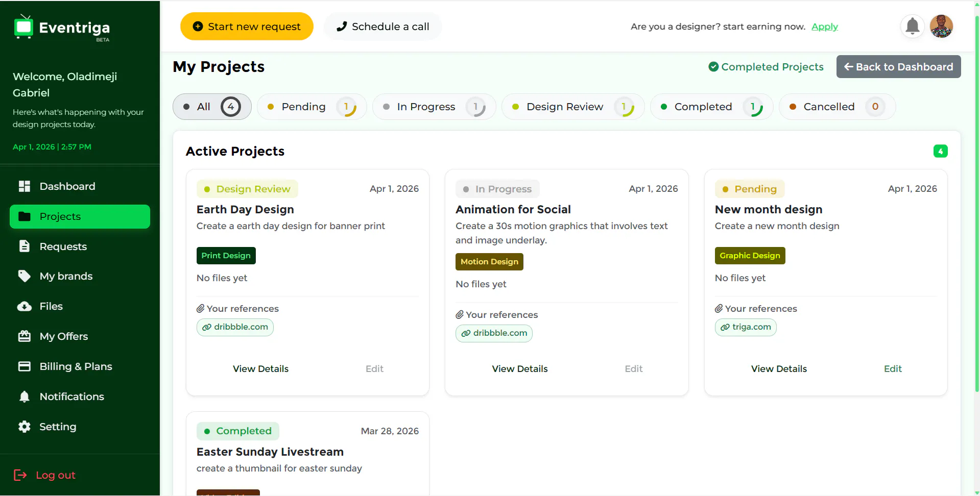Image resolution: width=980 pixels, height=496 pixels.
Task: Open dribbble.com reference in Earth Day Design
Action: tap(235, 327)
